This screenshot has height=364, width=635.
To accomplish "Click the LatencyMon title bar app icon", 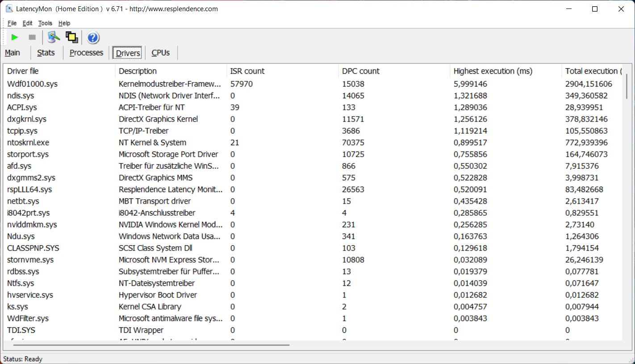I will click(9, 9).
